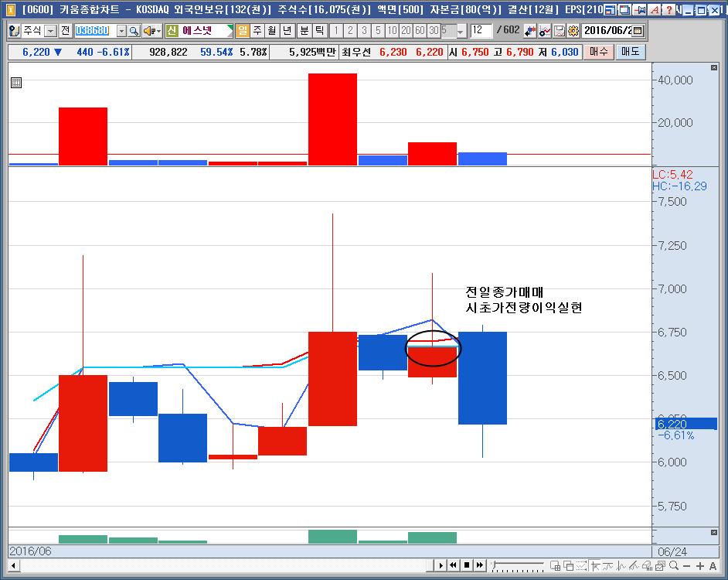This screenshot has width=728, height=580.
Task: Open the 주식 type dropdown arrow
Action: pos(50,31)
